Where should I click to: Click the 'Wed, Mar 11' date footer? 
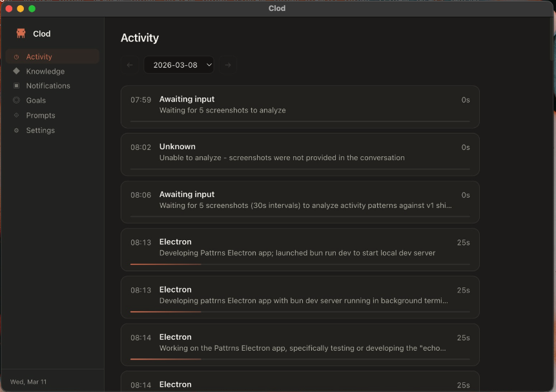tap(28, 382)
